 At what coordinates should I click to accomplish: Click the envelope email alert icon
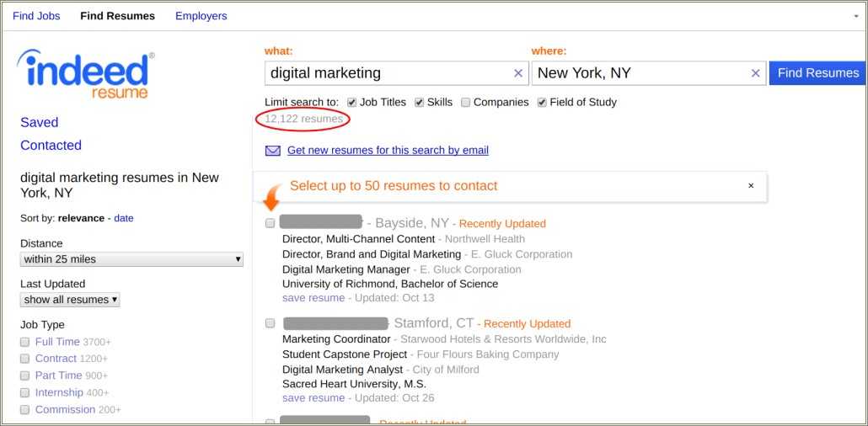click(273, 151)
